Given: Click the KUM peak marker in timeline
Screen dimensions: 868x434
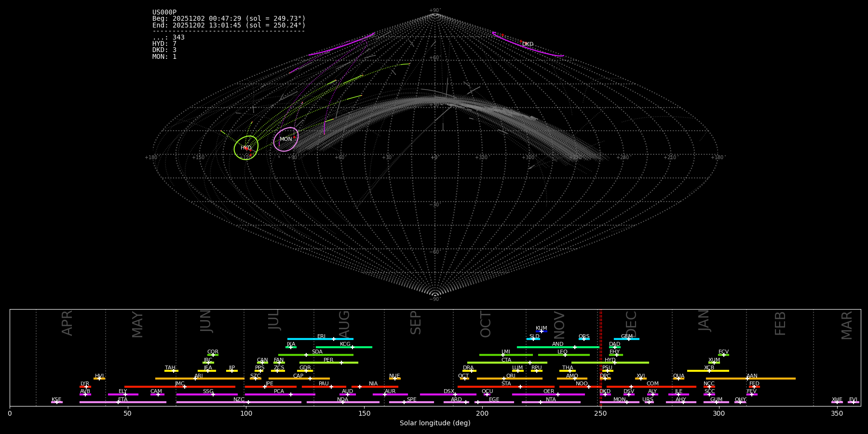Looking at the screenshot, I should point(542,331).
